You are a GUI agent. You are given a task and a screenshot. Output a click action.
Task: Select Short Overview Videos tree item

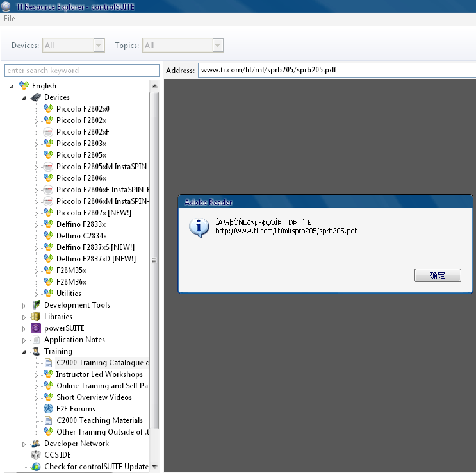coord(94,397)
